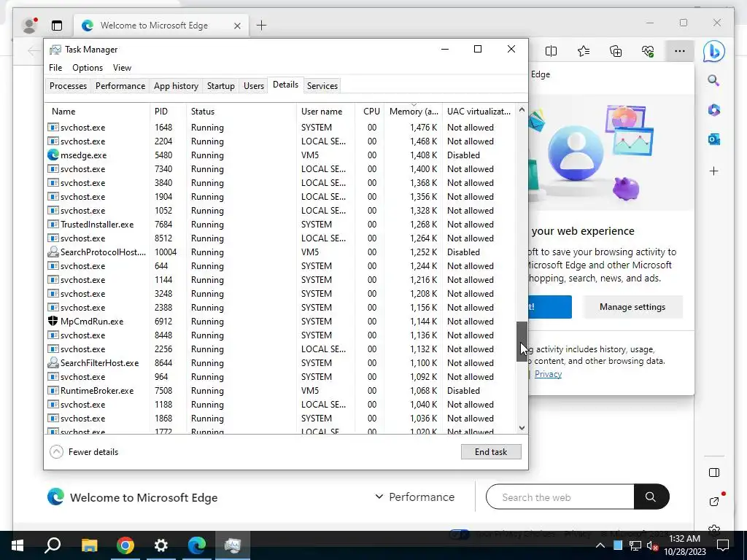Toggle Edge sidebar panel icon
747x560 pixels.
[713, 472]
